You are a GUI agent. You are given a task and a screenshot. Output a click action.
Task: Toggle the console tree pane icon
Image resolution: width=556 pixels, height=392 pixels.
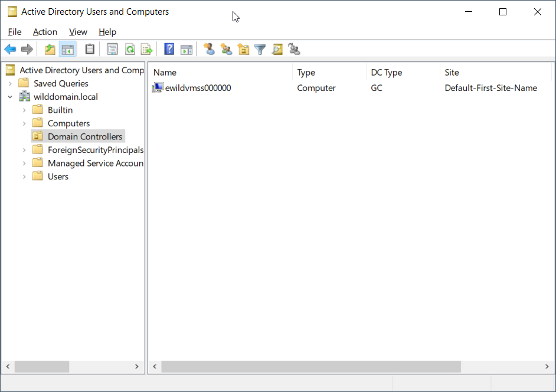pos(67,50)
